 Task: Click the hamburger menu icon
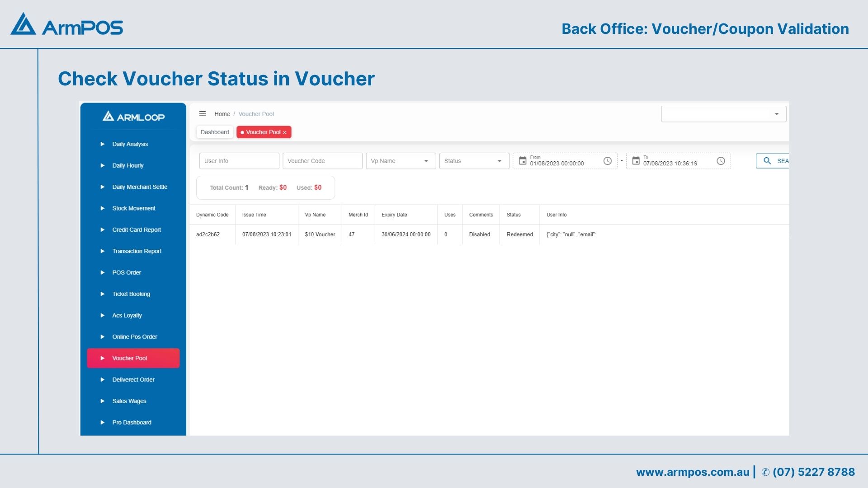[x=203, y=113]
